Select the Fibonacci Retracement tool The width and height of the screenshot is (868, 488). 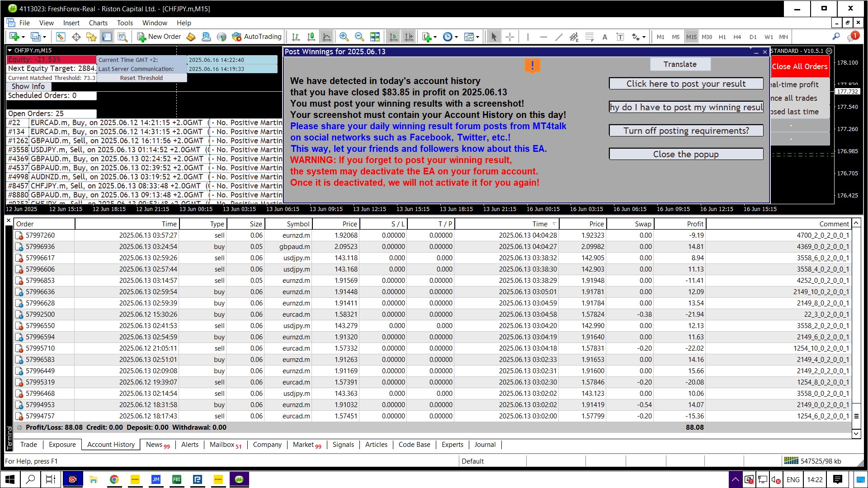(x=589, y=37)
